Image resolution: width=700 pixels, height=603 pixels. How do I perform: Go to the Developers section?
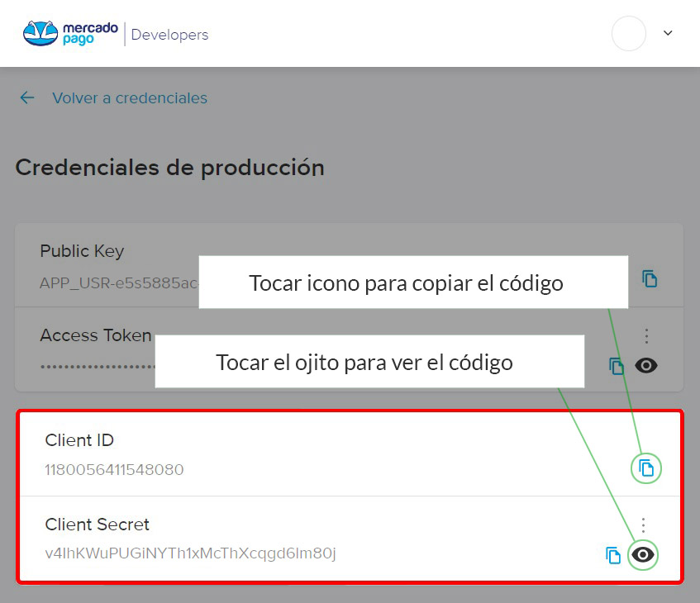pos(169,35)
